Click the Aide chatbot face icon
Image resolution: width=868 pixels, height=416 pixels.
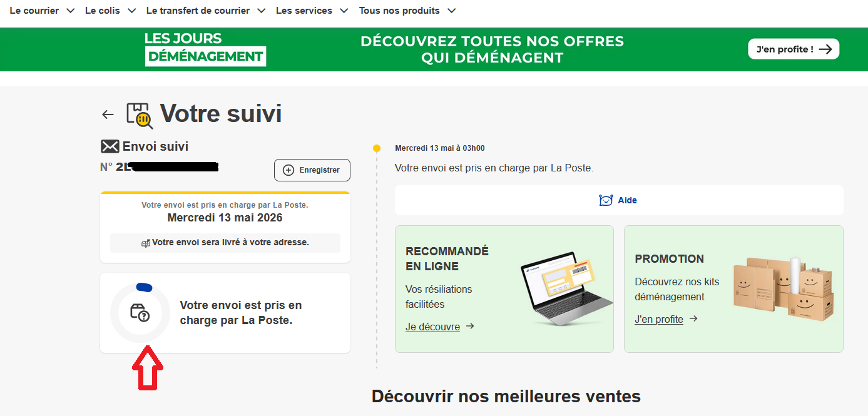click(606, 200)
